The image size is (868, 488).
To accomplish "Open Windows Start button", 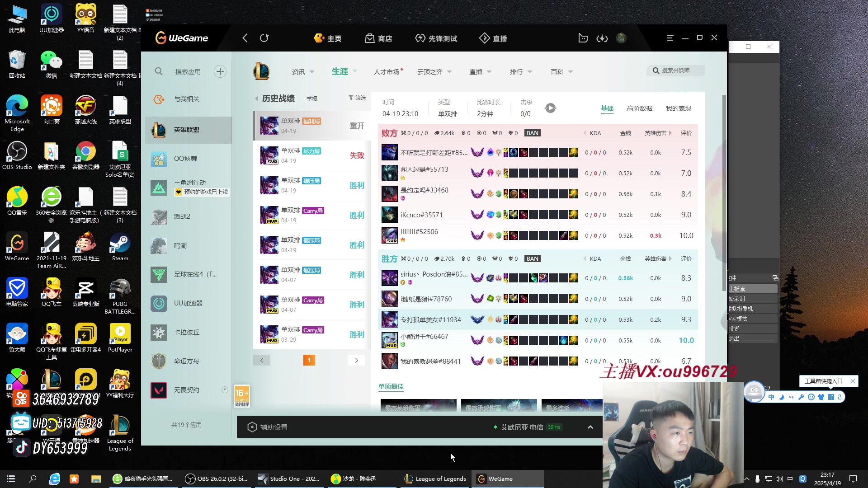I will (11, 479).
